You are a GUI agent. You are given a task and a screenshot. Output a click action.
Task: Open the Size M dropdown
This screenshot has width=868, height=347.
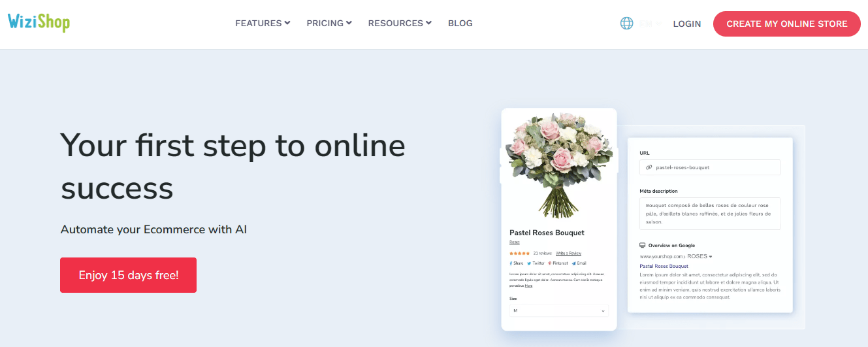(x=558, y=310)
